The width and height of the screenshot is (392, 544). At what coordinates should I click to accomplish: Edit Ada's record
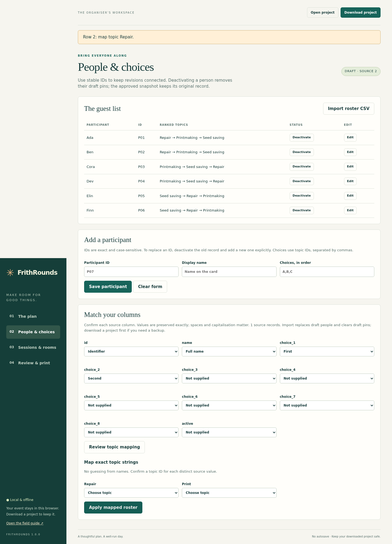click(x=350, y=137)
